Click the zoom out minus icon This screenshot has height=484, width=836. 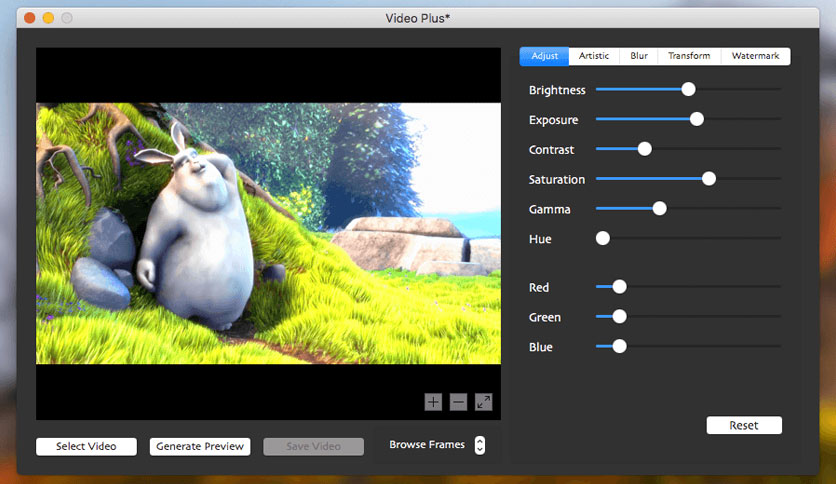point(459,401)
